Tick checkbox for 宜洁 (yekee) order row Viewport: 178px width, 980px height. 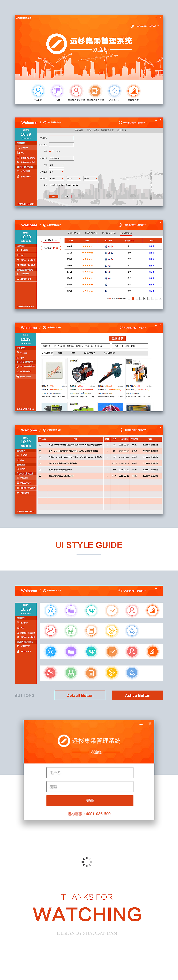[x=40, y=451]
